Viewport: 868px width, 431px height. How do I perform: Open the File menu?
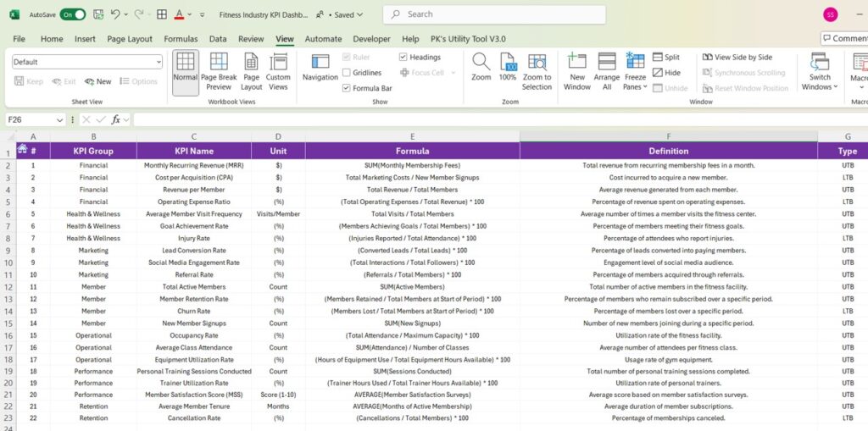click(19, 39)
